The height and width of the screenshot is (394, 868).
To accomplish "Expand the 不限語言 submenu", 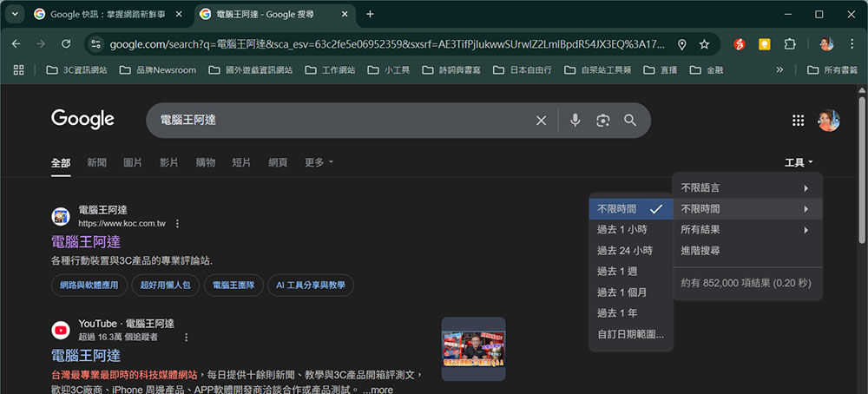I will 747,188.
